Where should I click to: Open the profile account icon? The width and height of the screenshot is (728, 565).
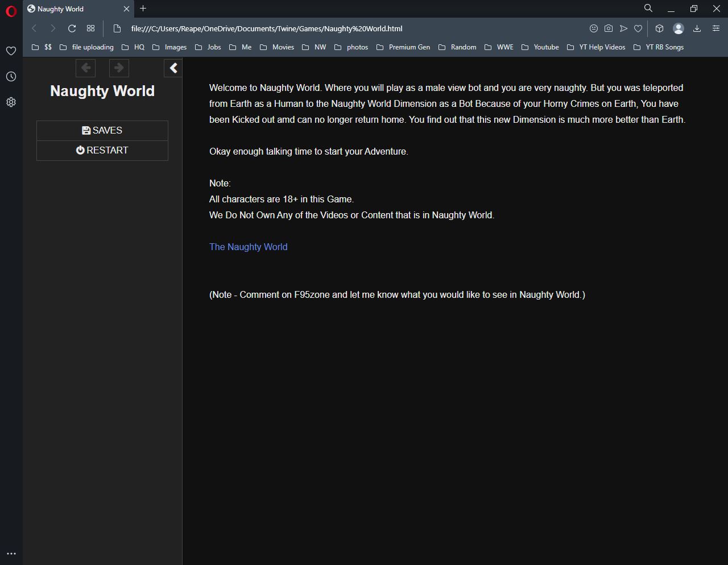click(678, 28)
